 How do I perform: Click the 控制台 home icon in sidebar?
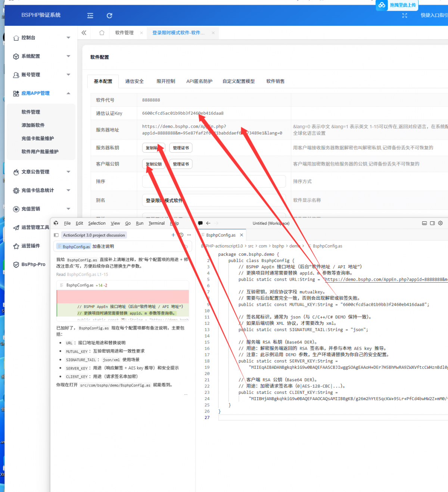16,38
